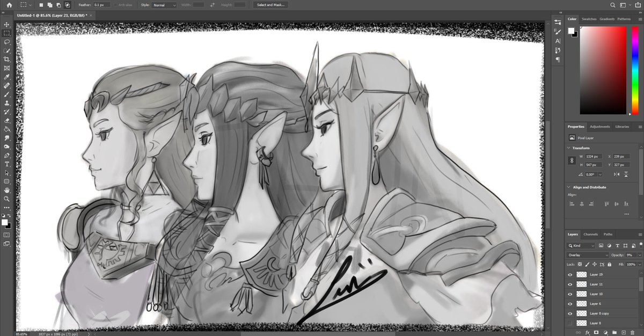The height and width of the screenshot is (336, 644).
Task: Select the Frame tool
Action: click(x=7, y=68)
